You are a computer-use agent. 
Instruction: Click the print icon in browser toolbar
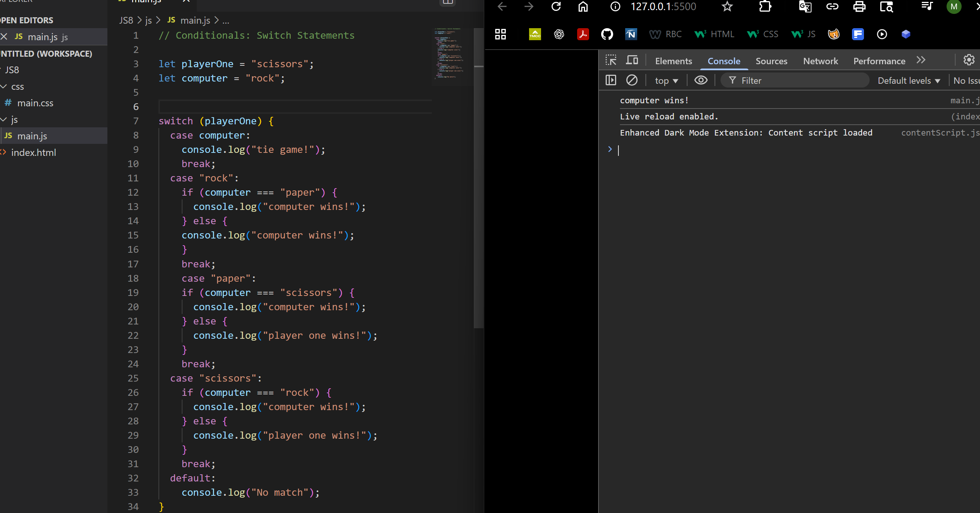click(859, 6)
